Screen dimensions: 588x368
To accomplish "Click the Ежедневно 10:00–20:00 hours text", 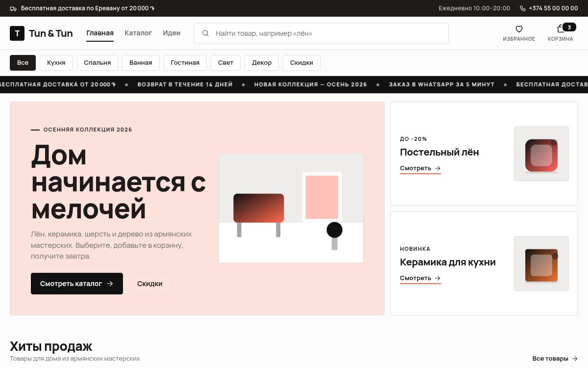I will [474, 8].
